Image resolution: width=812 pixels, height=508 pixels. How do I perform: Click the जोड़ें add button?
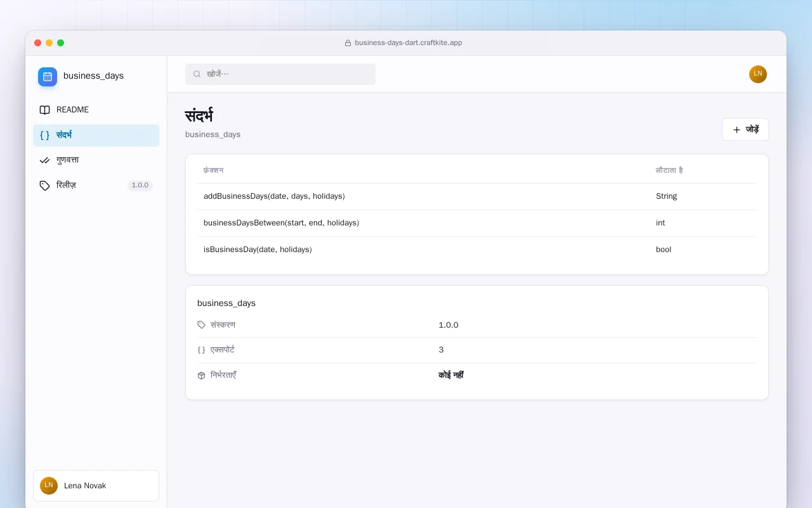[x=745, y=130]
